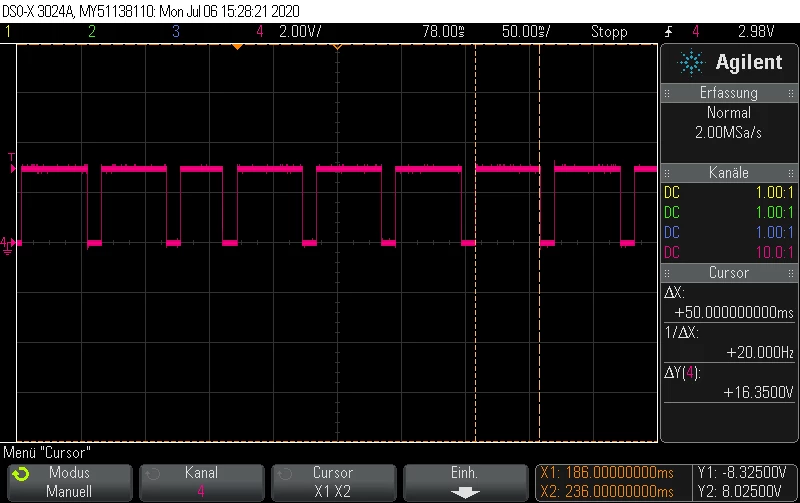The height and width of the screenshot is (503, 800).
Task: Select channel 2 indicator in top bar
Action: coord(92,32)
